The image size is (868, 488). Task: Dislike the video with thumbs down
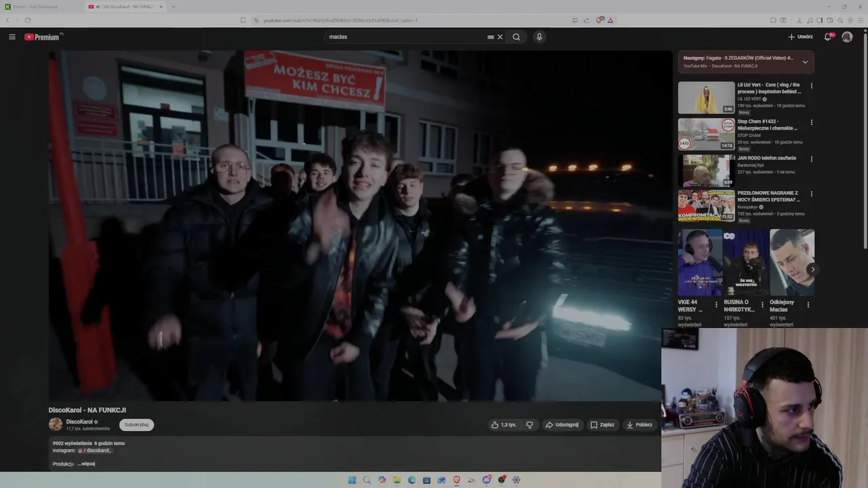pyautogui.click(x=530, y=425)
